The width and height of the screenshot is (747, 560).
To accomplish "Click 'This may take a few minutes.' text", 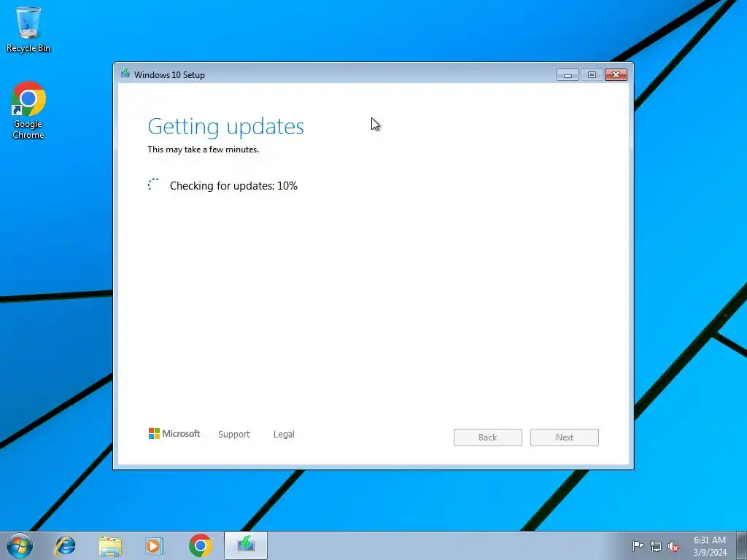I will point(203,149).
